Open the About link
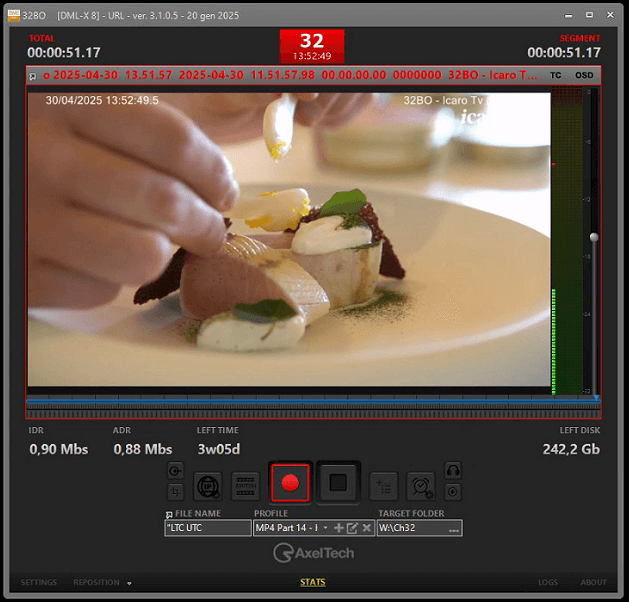Viewport: 629px width, 602px height. click(594, 582)
